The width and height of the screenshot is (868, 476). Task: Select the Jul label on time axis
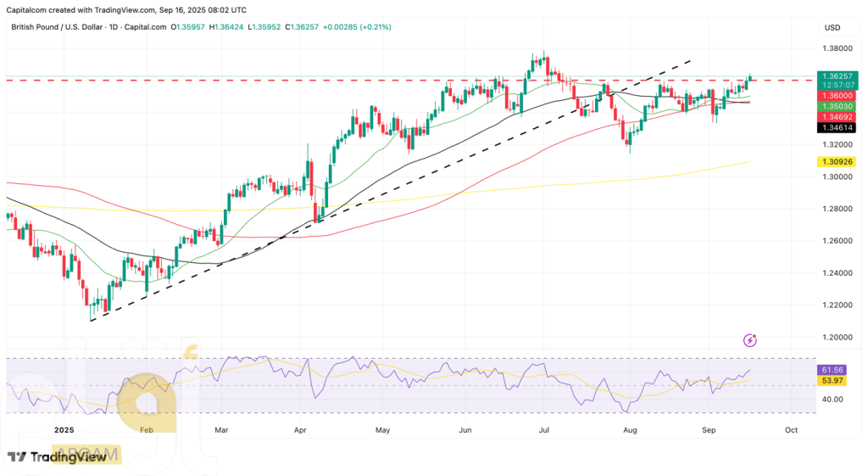[x=544, y=430]
